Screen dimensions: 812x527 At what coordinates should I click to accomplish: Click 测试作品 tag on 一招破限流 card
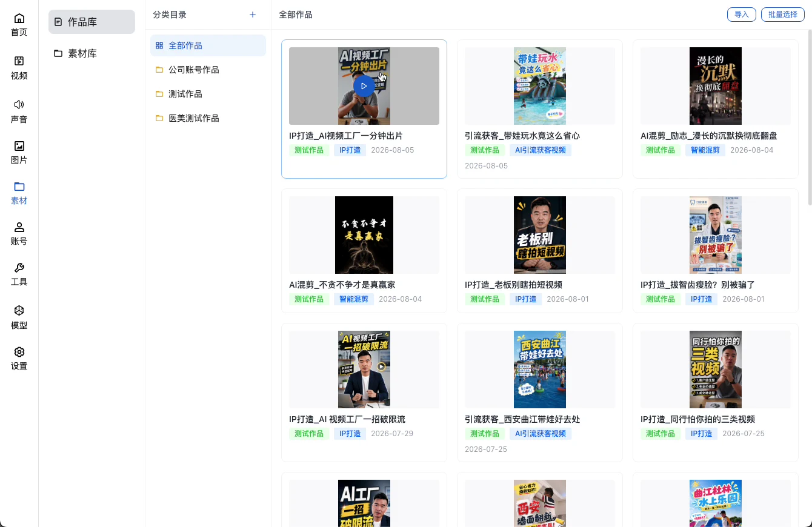(x=309, y=434)
